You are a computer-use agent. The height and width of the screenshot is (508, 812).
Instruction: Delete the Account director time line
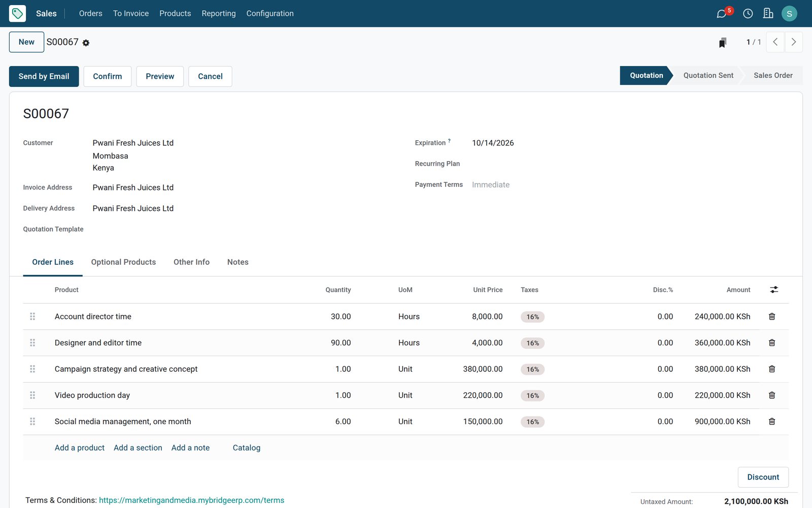click(x=772, y=316)
